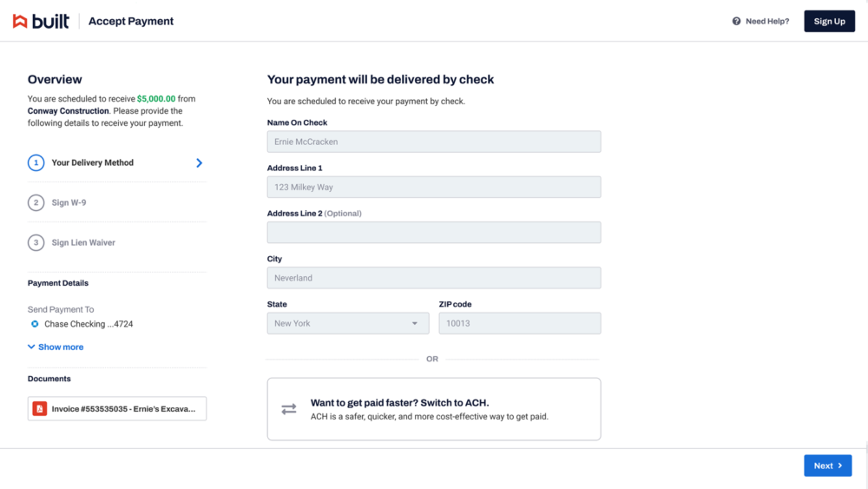Open the Need Help? link
The height and width of the screenshot is (489, 868).
coord(767,21)
